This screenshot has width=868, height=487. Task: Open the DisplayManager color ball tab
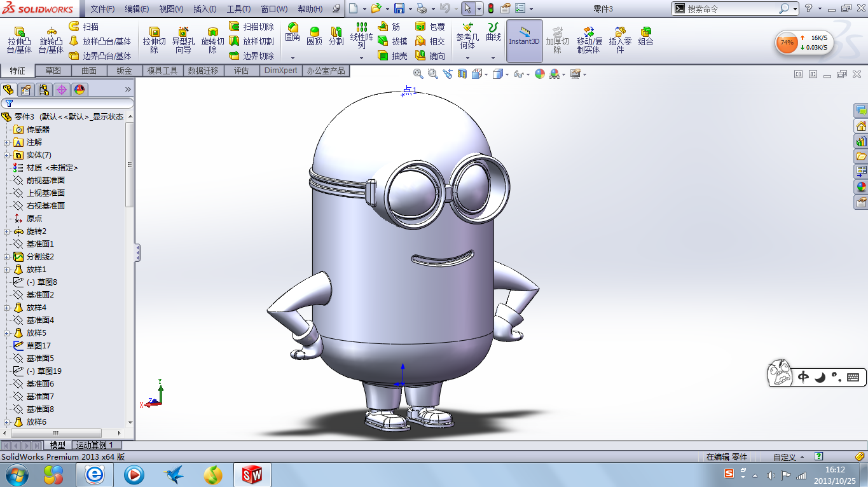pos(79,90)
